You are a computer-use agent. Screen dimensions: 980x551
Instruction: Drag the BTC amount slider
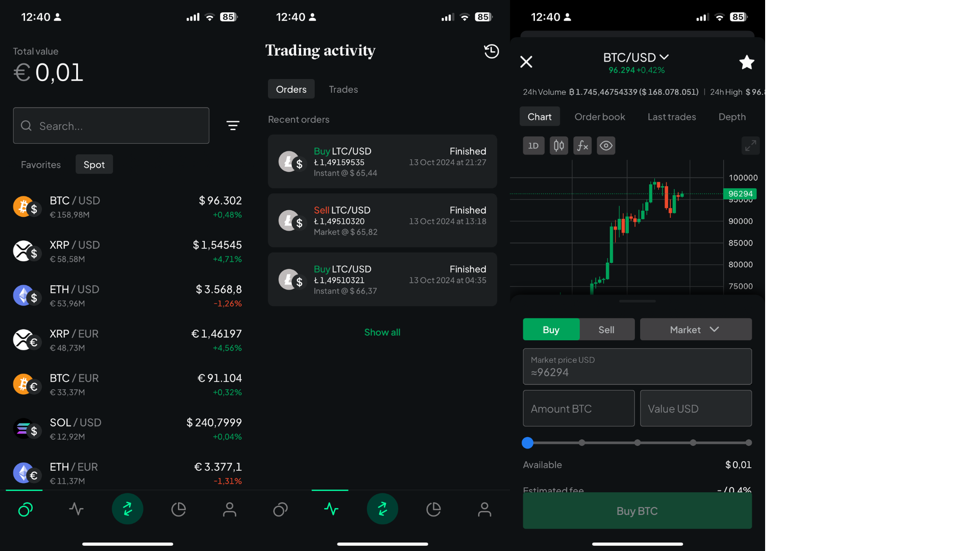528,442
